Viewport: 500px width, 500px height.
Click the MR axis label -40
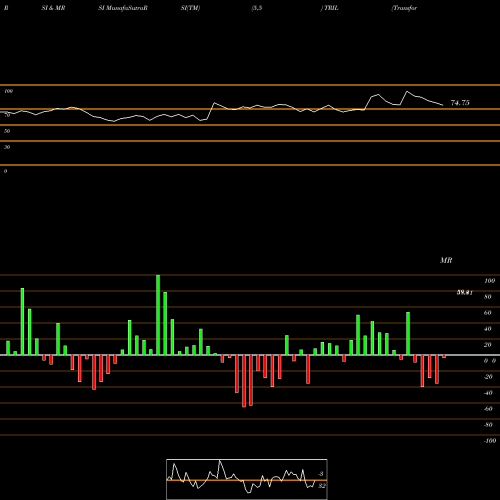pos(488,393)
